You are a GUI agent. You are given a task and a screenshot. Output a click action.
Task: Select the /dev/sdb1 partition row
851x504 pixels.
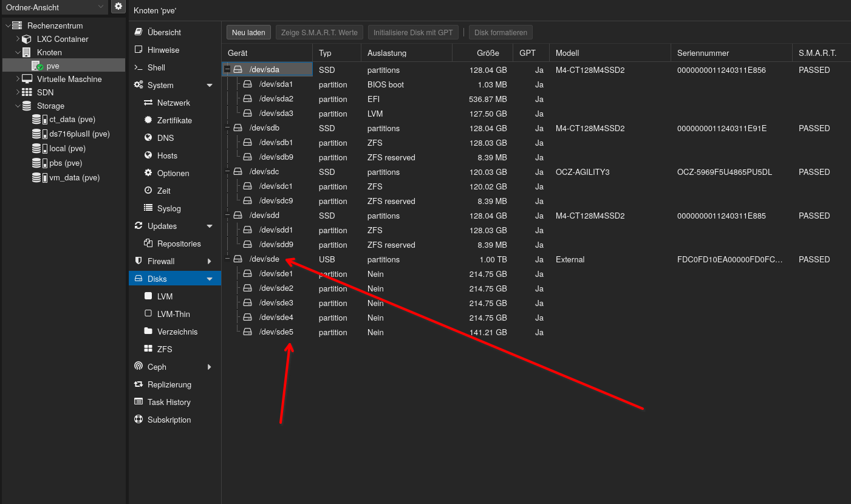pos(536,143)
